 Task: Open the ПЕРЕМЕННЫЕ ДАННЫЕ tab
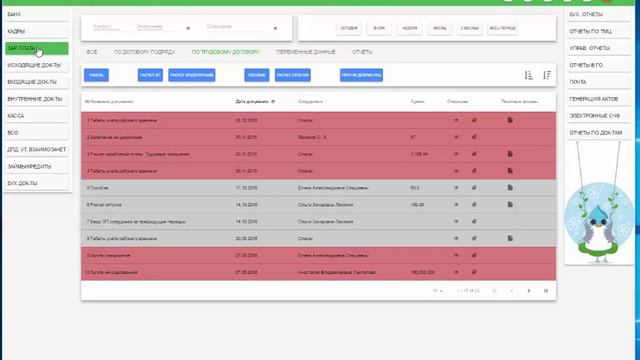point(306,52)
